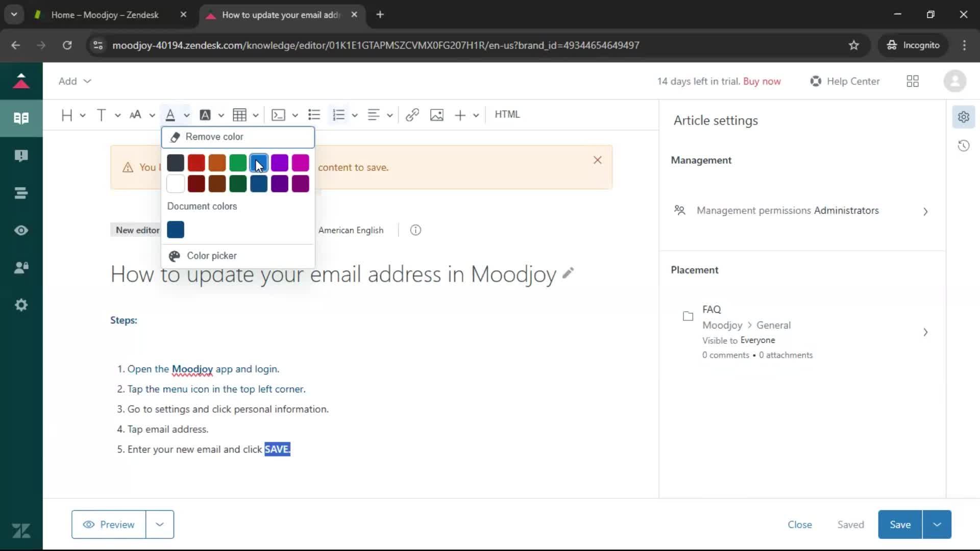Screen dimensions: 980x551
Task: Apply bulleted list formatting
Action: [314, 115]
